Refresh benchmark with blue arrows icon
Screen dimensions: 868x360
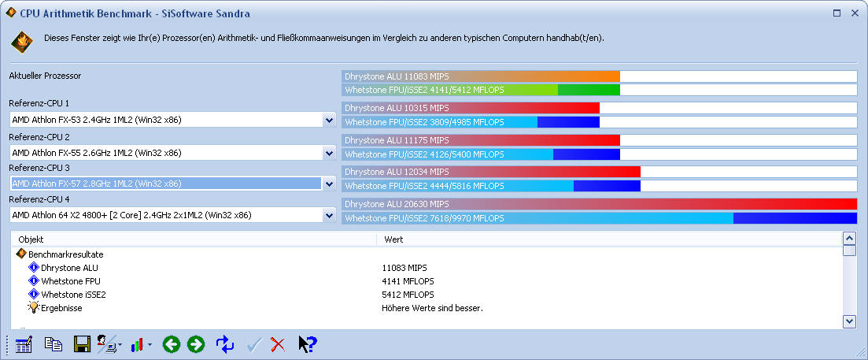(225, 344)
